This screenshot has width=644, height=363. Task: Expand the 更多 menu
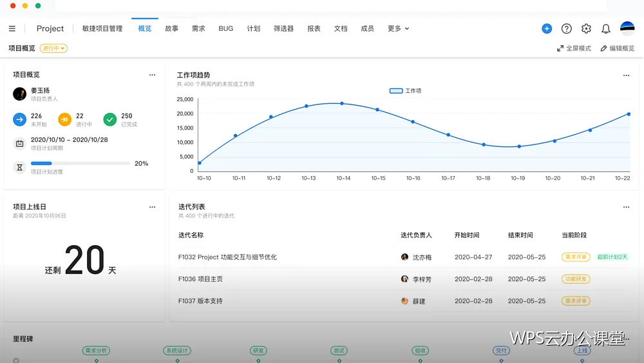(x=398, y=28)
